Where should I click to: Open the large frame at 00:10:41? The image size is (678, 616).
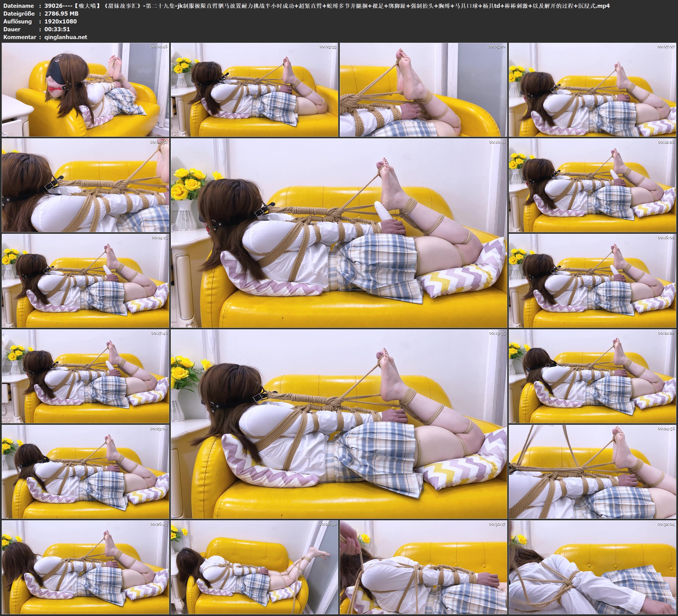click(339, 233)
